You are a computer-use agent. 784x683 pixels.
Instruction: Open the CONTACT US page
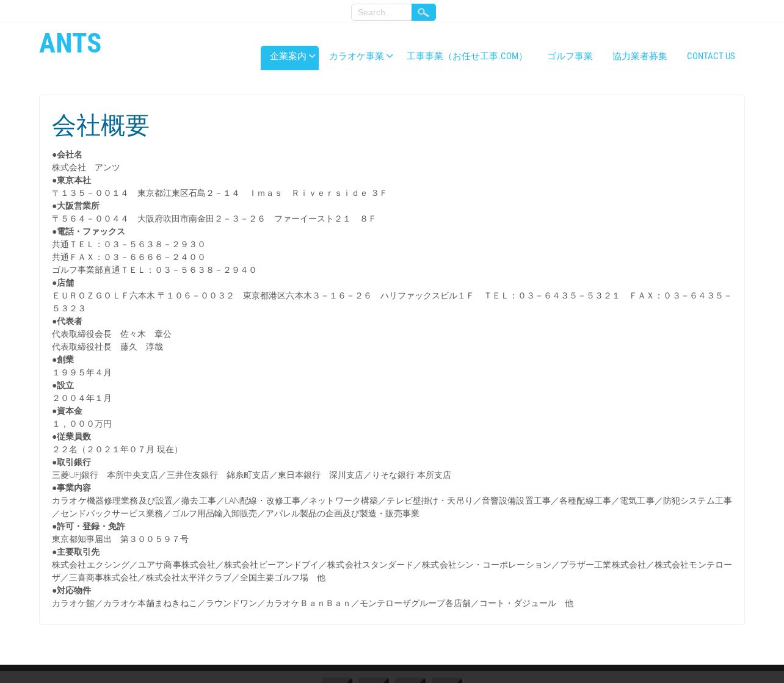711,56
